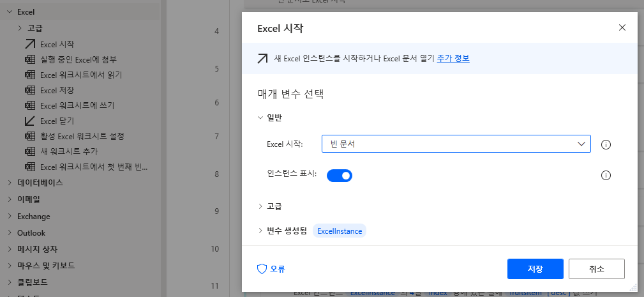
Task: Expand the 이메일 group
Action: tap(10, 200)
